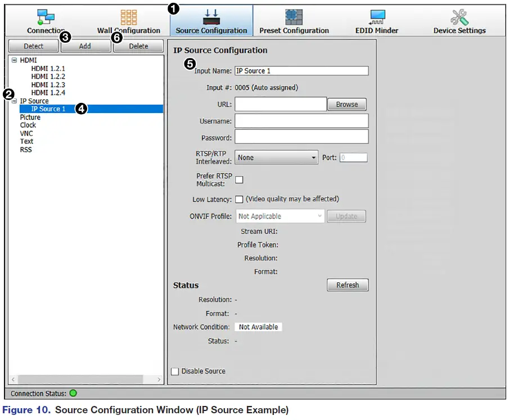This screenshot has width=518, height=420.
Task: Select Text in the source tree
Action: coord(26,141)
